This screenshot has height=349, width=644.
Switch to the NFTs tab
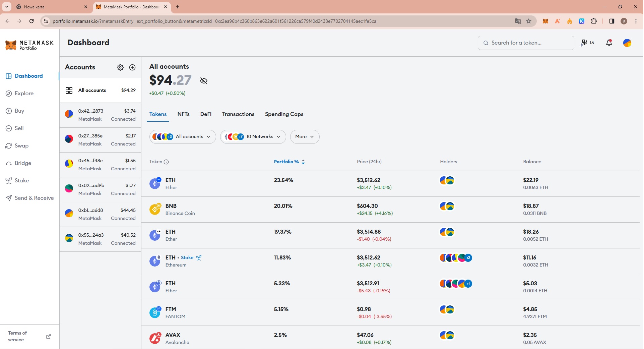[184, 114]
